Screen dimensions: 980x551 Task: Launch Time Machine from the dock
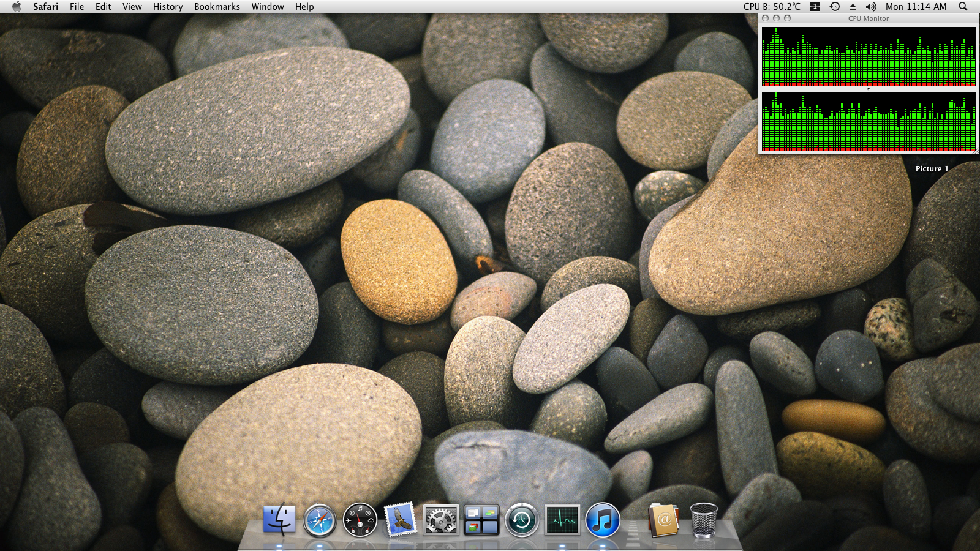click(522, 520)
